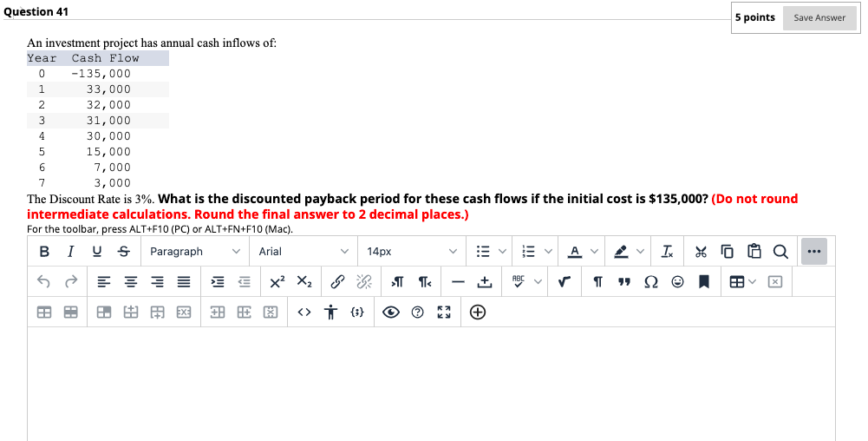The width and height of the screenshot is (868, 441).
Task: Align text center
Action: coord(131,282)
